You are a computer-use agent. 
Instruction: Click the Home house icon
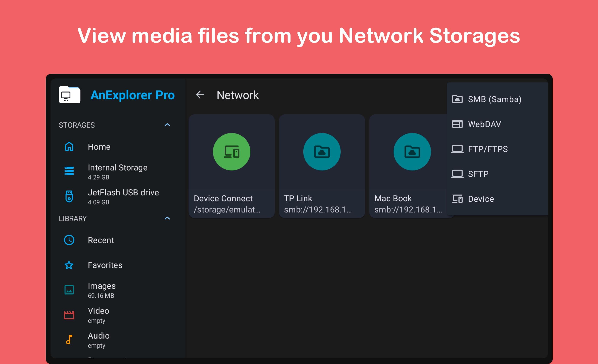(x=69, y=147)
